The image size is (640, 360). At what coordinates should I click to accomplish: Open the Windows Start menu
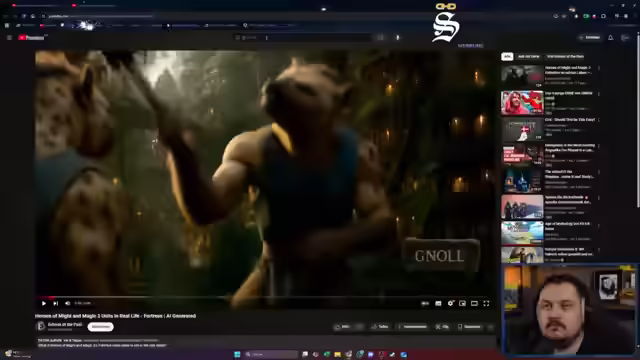click(237, 354)
